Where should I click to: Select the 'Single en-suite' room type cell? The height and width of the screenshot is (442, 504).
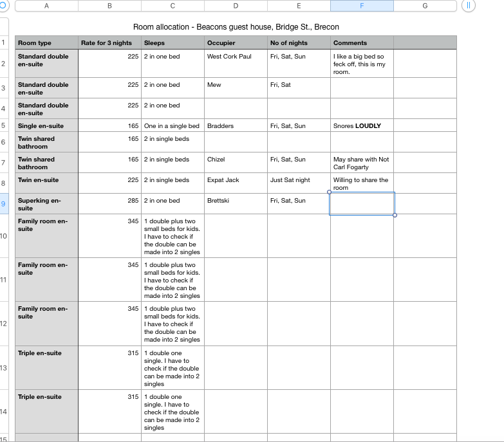click(x=46, y=125)
